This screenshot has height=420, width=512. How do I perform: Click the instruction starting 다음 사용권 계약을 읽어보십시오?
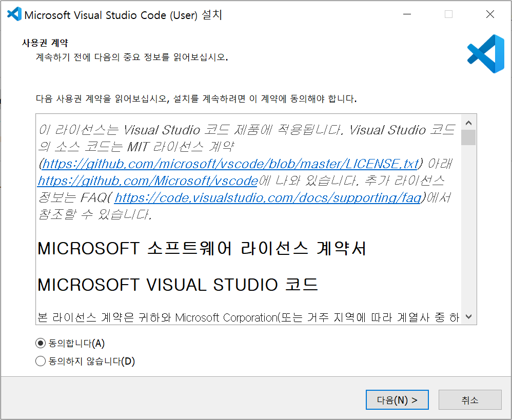[x=196, y=99]
